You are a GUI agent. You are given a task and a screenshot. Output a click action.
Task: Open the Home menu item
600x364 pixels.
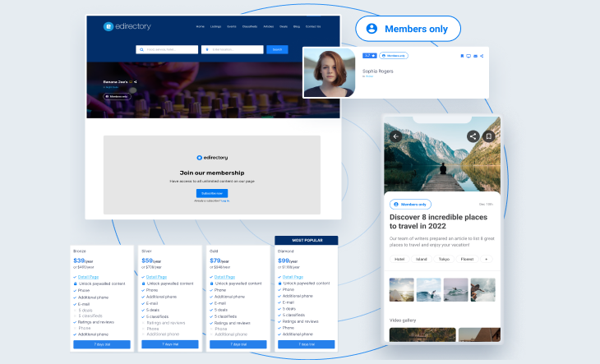coord(200,27)
